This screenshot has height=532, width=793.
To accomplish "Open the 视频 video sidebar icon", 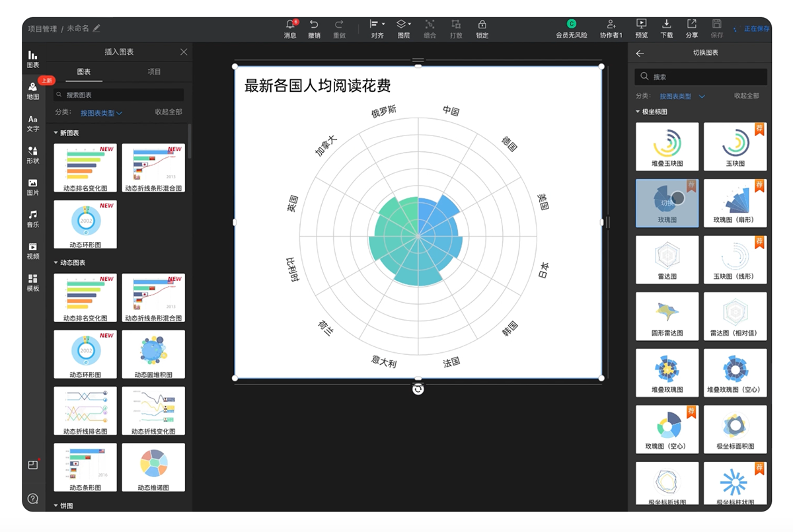I will tap(32, 250).
